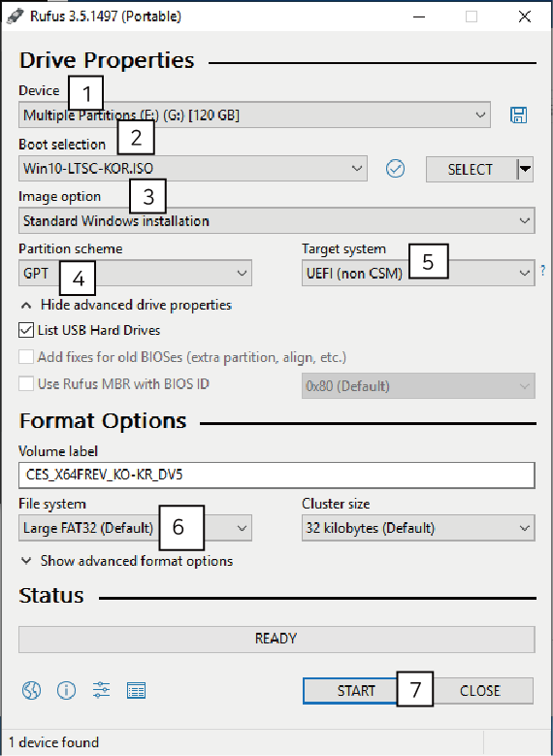Screen dimensions: 553x756
Task: Compute ISO checksum with the checkmark icon
Action: click(395, 169)
